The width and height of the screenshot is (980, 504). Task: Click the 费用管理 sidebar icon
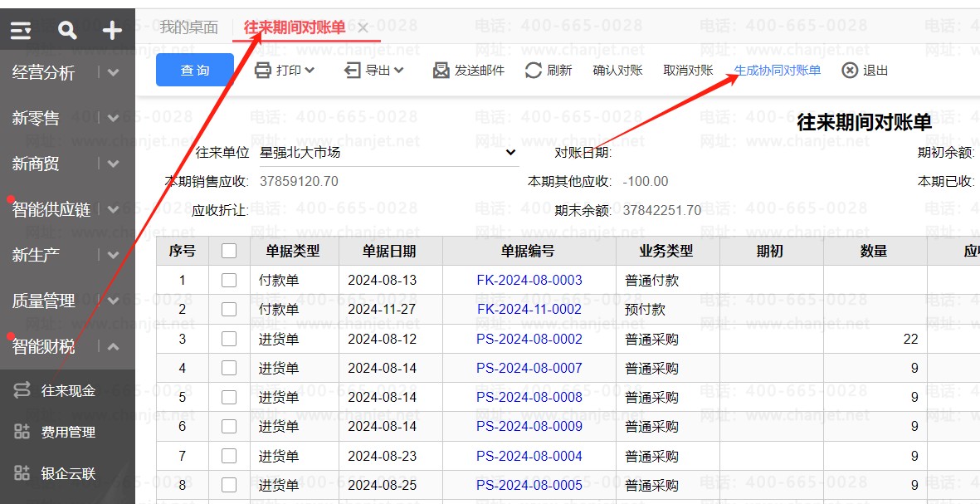[22, 432]
